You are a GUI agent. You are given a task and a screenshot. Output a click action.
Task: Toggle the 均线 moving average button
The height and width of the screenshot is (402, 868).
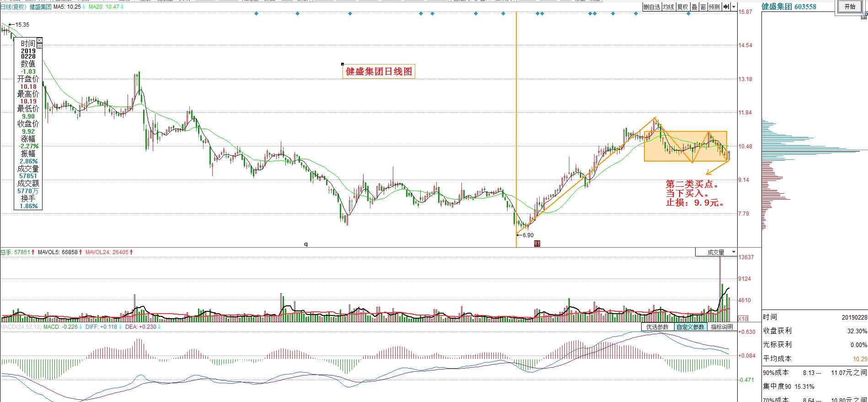pos(669,7)
